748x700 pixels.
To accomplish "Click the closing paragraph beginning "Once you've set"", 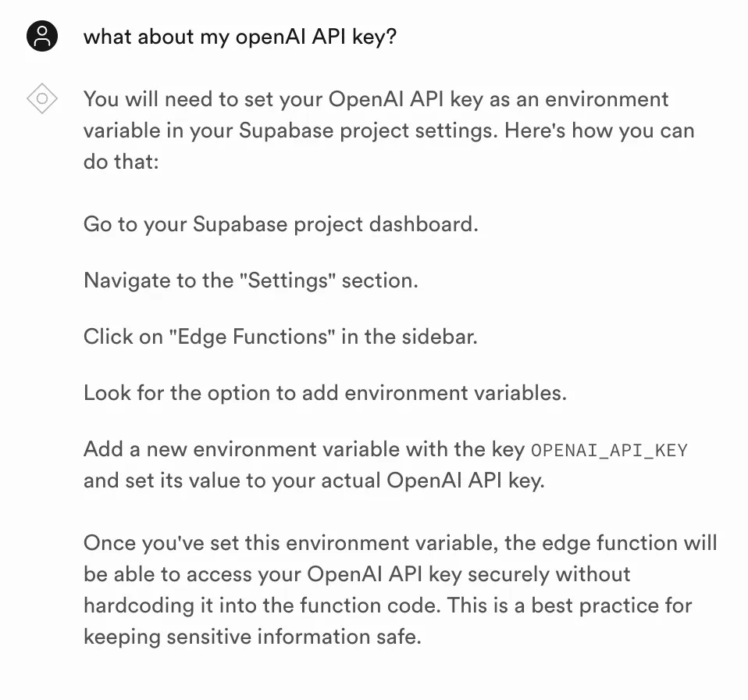I will coord(401,590).
